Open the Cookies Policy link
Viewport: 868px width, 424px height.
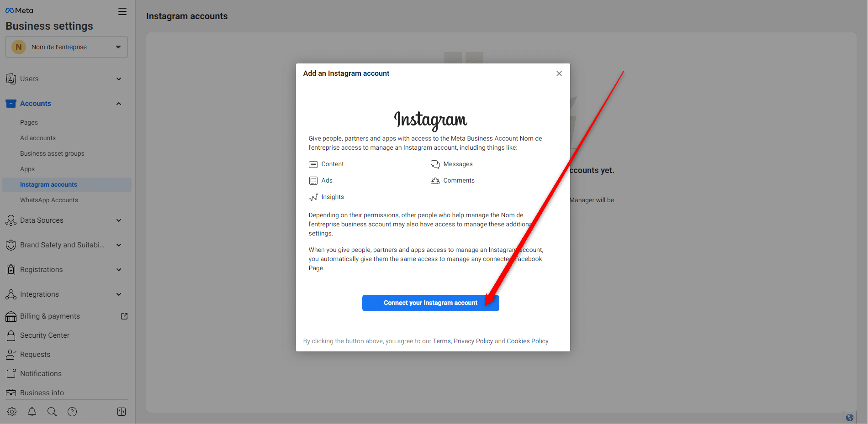coord(528,341)
